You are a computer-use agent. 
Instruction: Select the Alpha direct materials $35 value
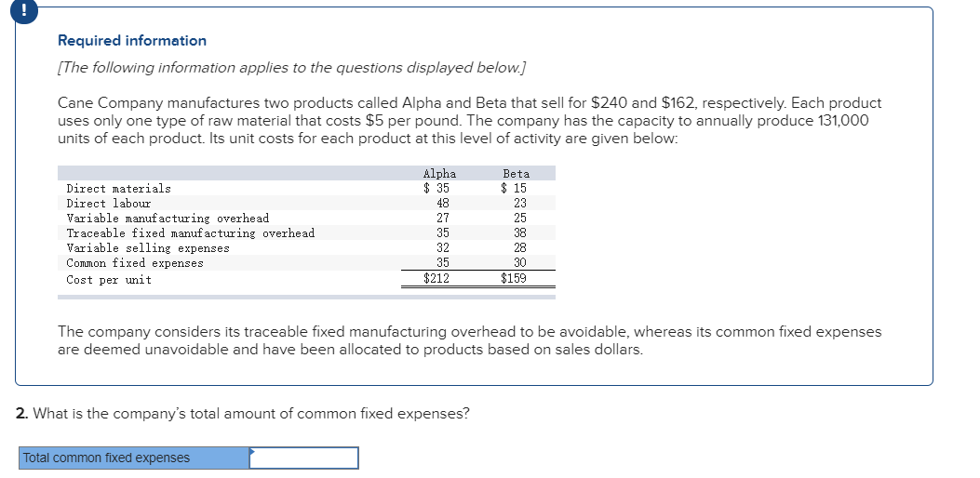436,189
